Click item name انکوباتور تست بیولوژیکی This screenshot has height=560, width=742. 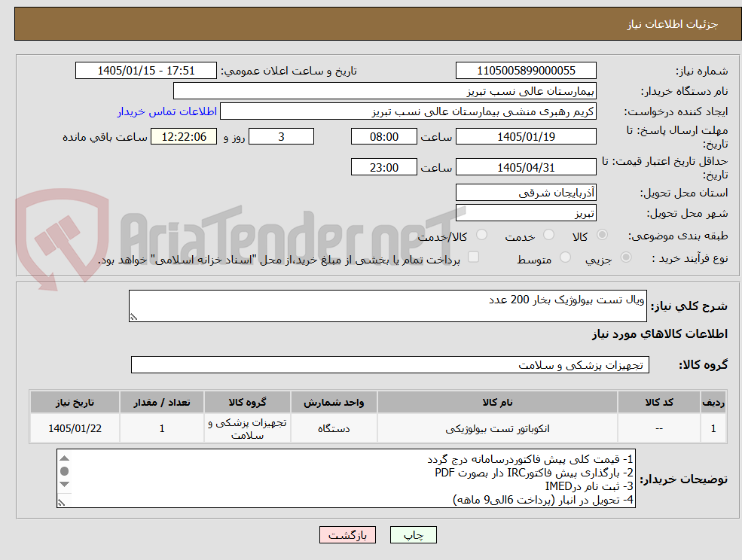click(497, 428)
